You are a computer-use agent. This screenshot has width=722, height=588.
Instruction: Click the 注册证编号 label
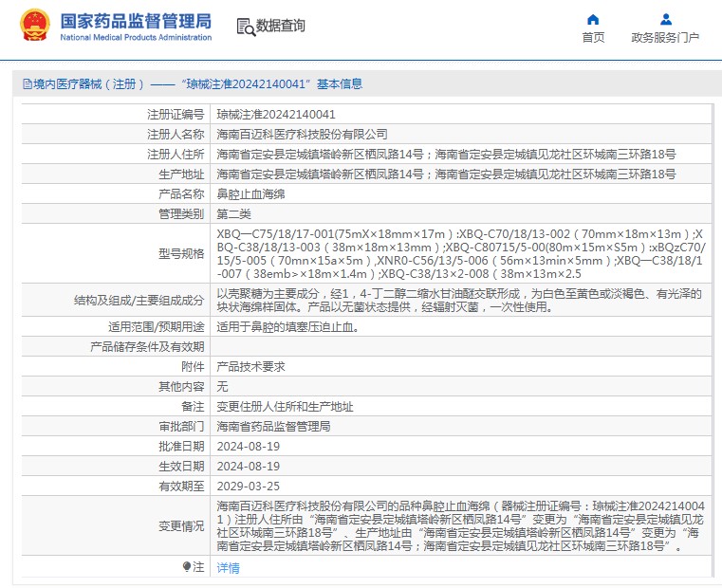click(176, 114)
